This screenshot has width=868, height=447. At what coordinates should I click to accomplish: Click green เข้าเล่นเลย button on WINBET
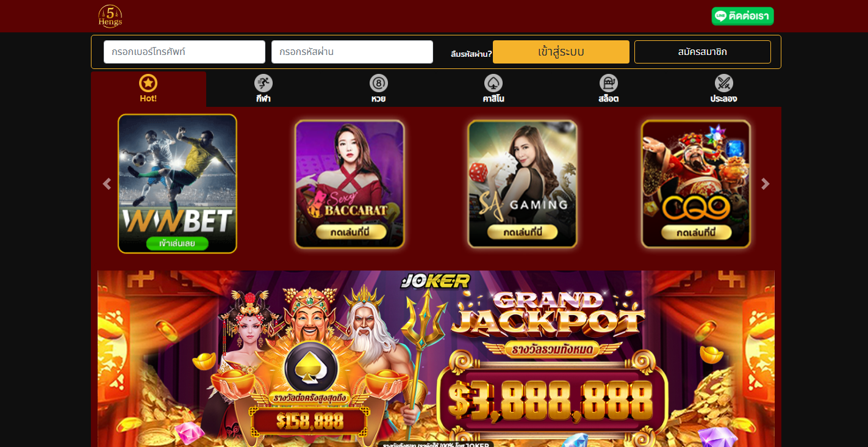tap(177, 244)
